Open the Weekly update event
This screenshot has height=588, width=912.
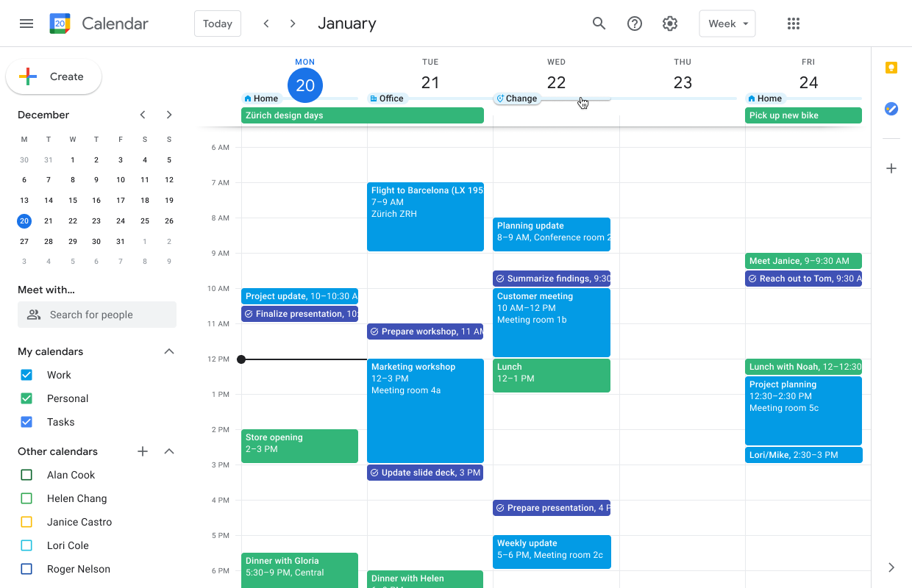coord(552,552)
